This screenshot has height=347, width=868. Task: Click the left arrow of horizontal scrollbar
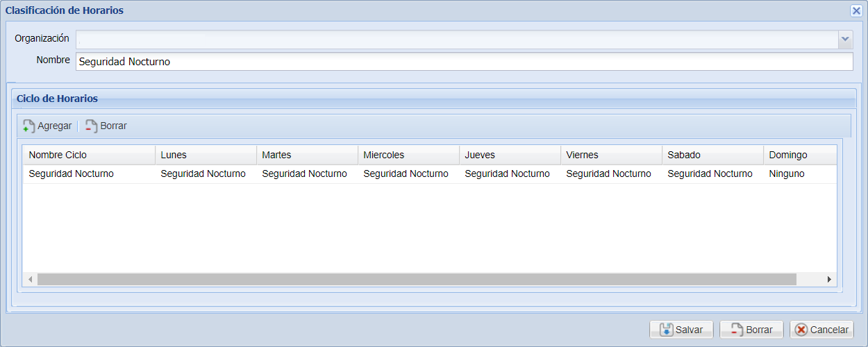(x=30, y=280)
